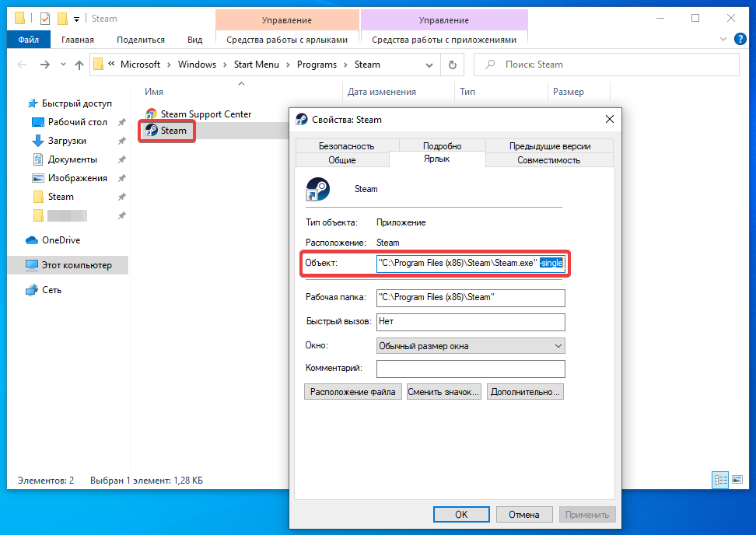
Task: Open the Security tab in Properties
Action: point(347,146)
